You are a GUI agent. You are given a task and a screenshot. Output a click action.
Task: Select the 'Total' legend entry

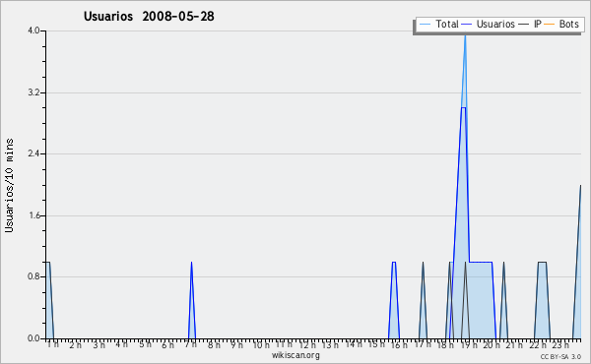click(438, 24)
